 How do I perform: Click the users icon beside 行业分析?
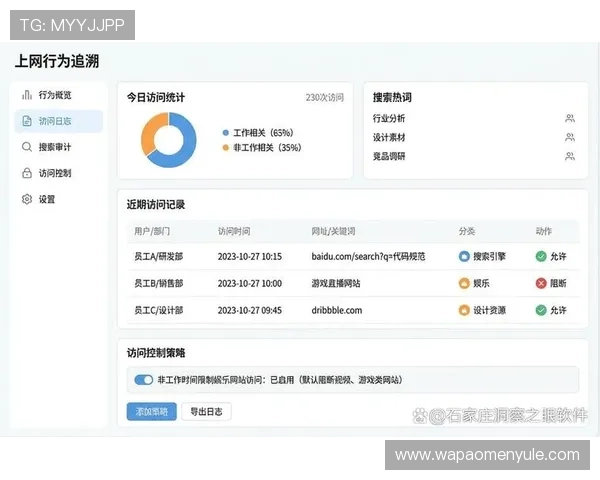[x=570, y=118]
